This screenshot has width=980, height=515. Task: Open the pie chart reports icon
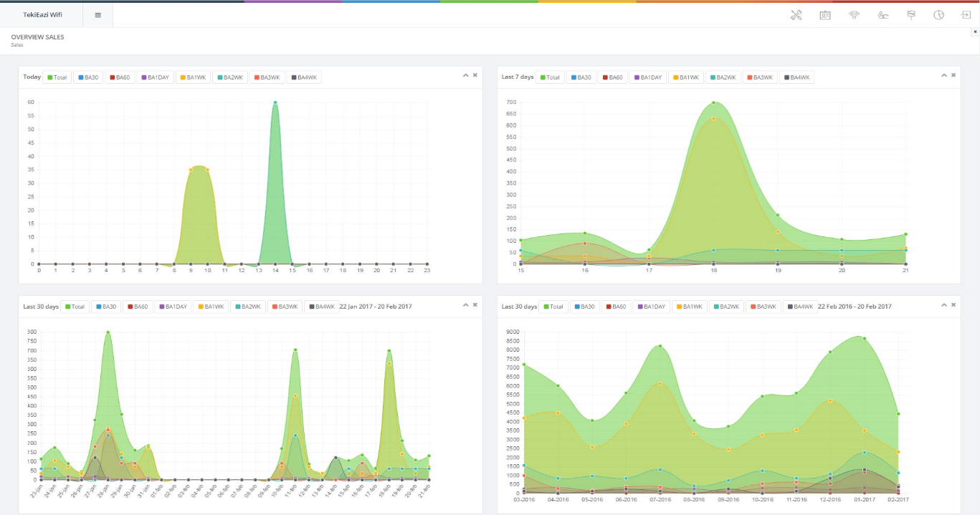[x=938, y=15]
